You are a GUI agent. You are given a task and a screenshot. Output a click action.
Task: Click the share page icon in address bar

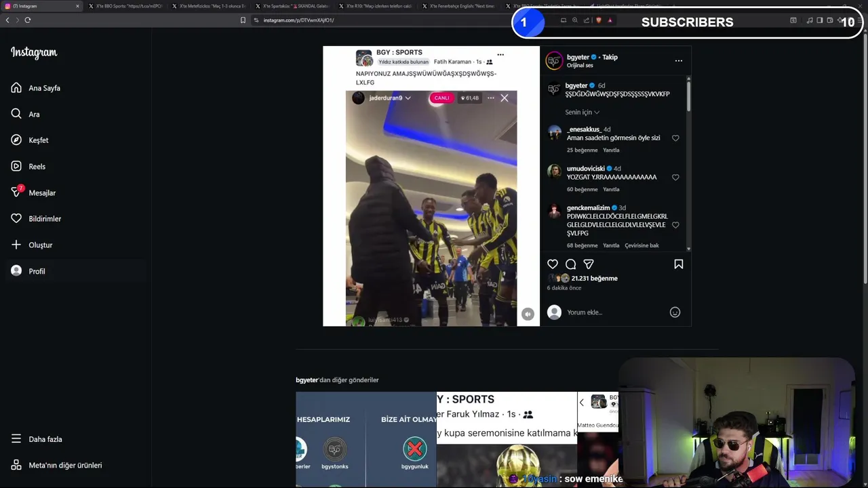[x=587, y=20]
